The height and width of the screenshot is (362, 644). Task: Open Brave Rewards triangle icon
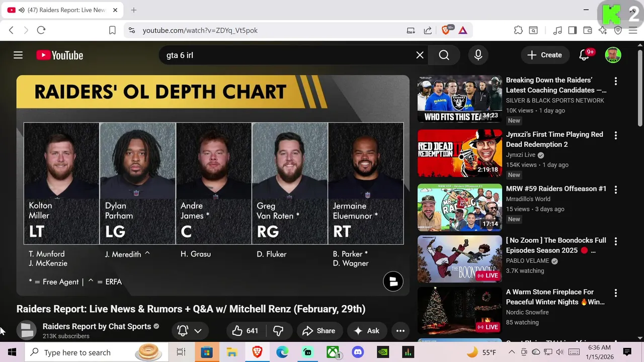463,30
